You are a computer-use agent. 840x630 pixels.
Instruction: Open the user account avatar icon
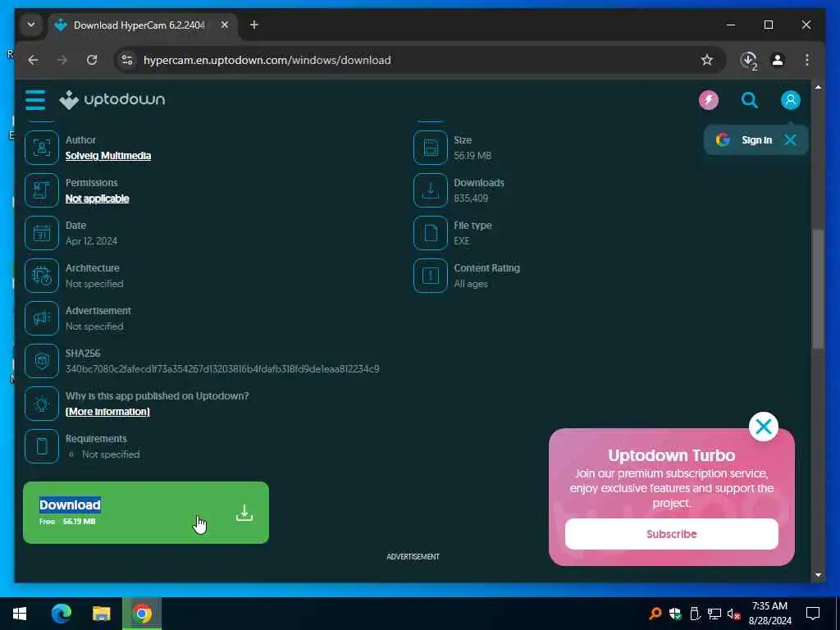[790, 100]
